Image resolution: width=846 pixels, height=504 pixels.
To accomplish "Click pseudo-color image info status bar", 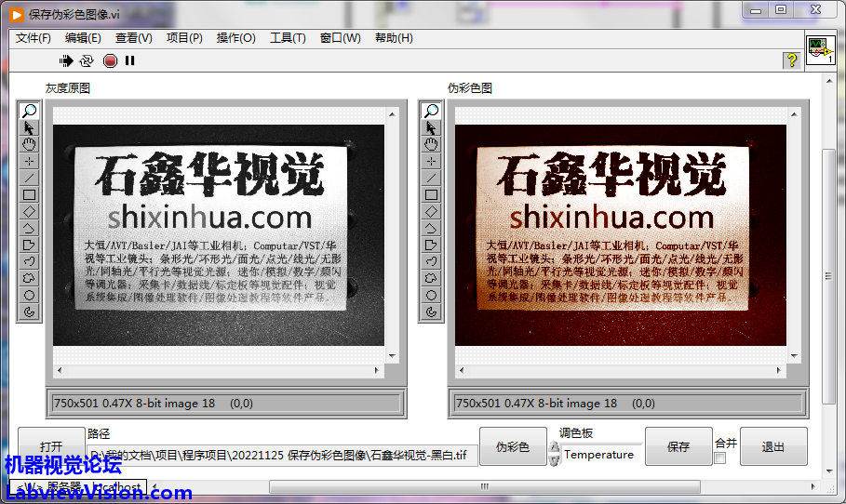I will 628,404.
